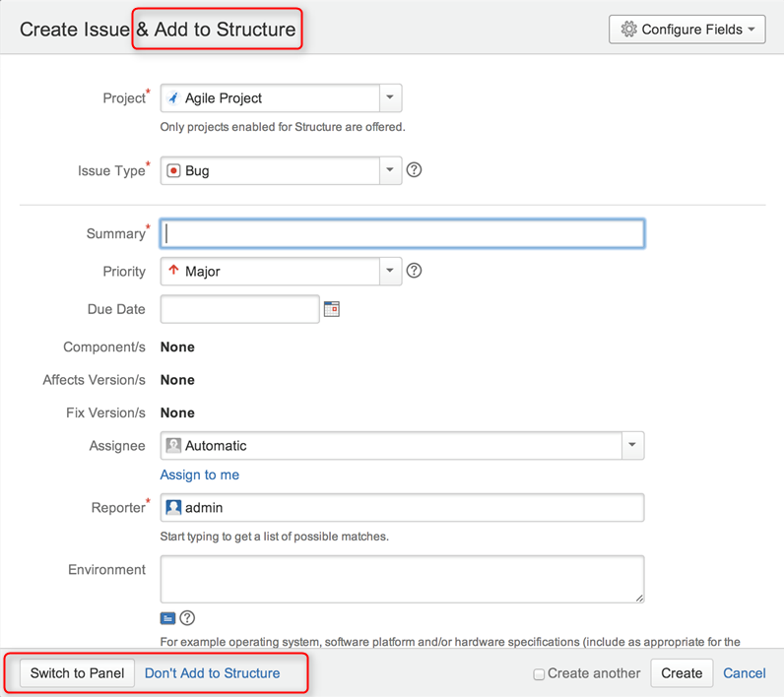Click the blue icon below Environment field

tap(167, 618)
